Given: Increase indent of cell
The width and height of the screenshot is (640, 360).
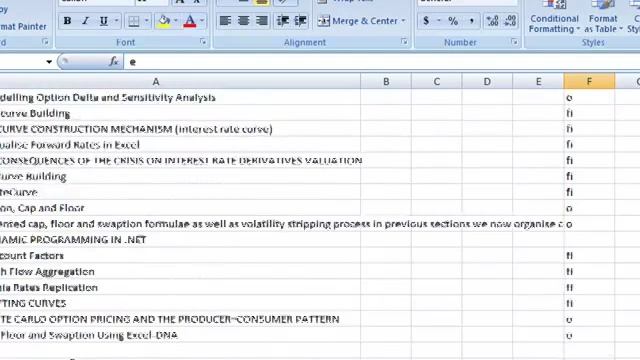Looking at the screenshot, I should tap(300, 21).
